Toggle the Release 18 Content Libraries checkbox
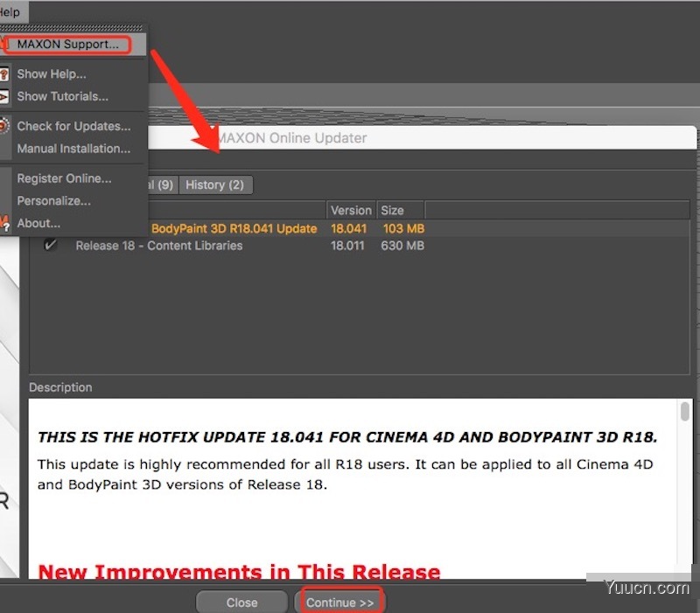 coord(51,246)
